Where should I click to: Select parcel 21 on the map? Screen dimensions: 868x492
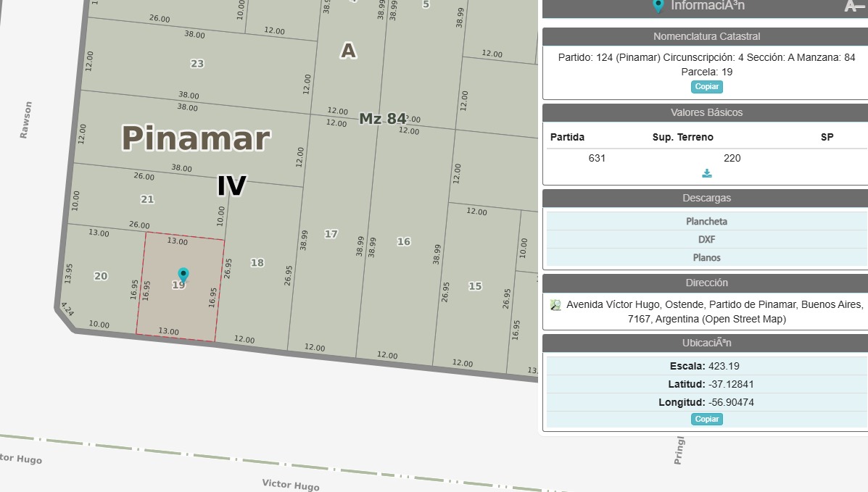tap(147, 199)
